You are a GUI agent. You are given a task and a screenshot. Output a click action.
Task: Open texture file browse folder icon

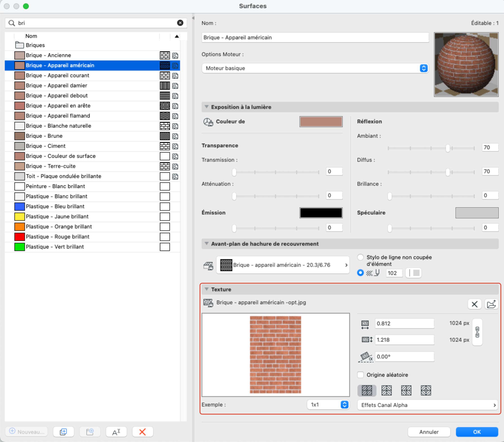[491, 304]
